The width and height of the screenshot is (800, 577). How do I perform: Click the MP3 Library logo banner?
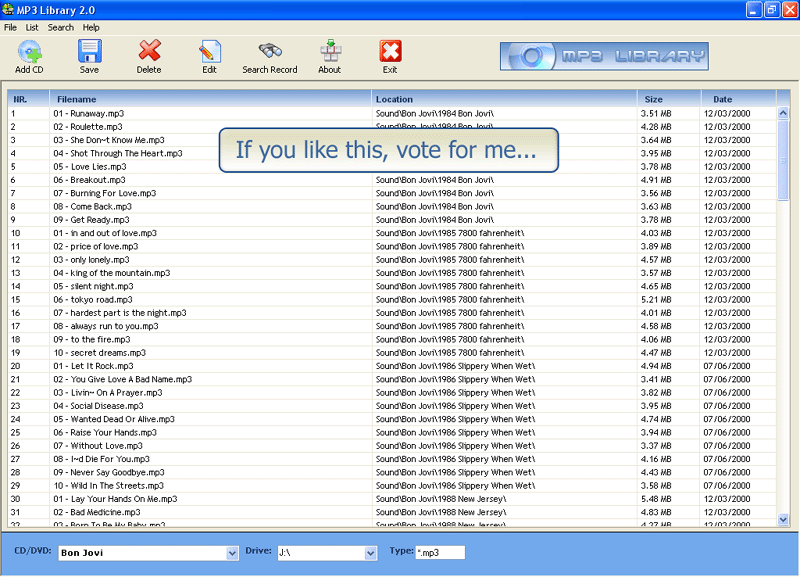pos(604,56)
